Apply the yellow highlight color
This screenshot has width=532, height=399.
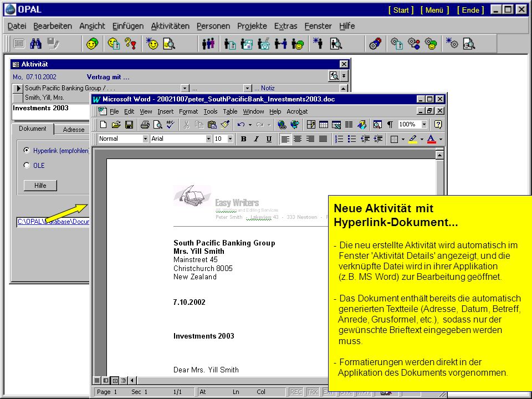pos(413,139)
